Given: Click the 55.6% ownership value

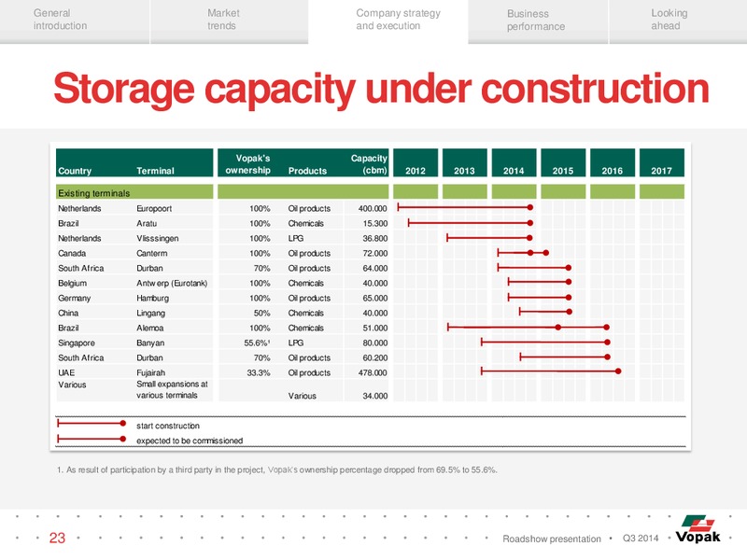Looking at the screenshot, I should point(258,343).
